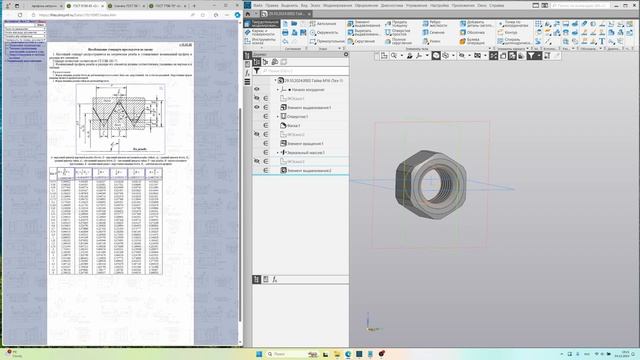Select the Автолиния sketch tool
The width and height of the screenshot is (640, 360).
tap(323, 24)
